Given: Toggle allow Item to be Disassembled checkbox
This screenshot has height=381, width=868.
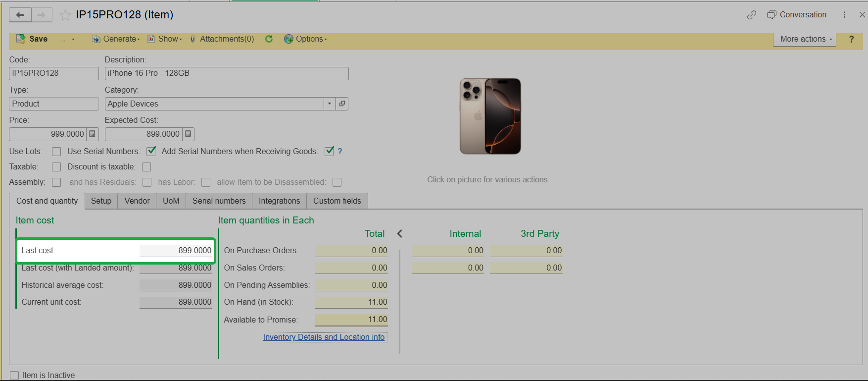Looking at the screenshot, I should point(337,182).
